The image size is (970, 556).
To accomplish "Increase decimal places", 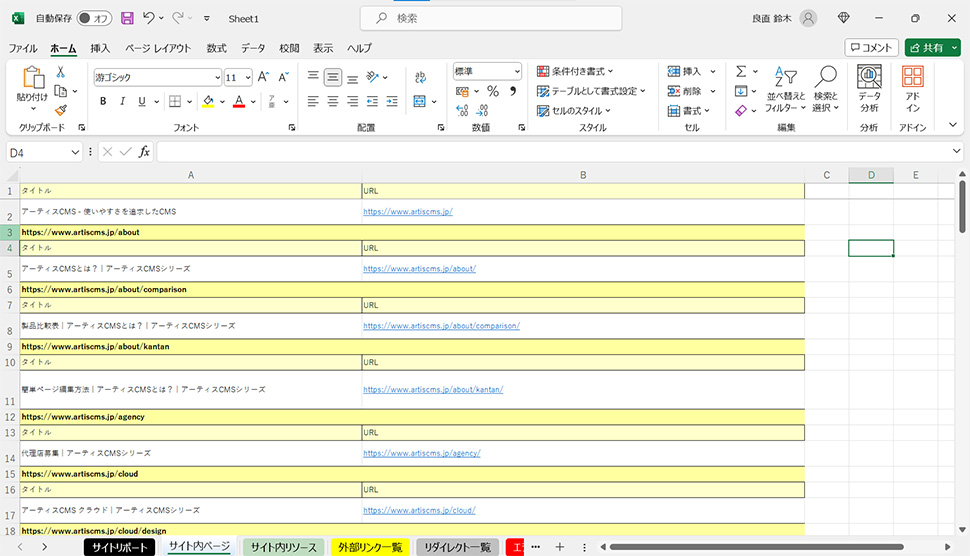I will pos(462,111).
